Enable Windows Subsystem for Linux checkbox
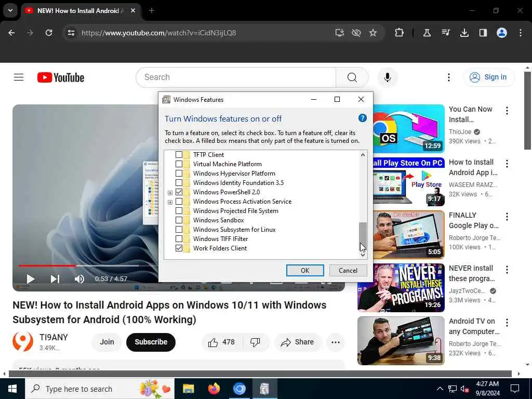The width and height of the screenshot is (532, 399). [x=179, y=229]
